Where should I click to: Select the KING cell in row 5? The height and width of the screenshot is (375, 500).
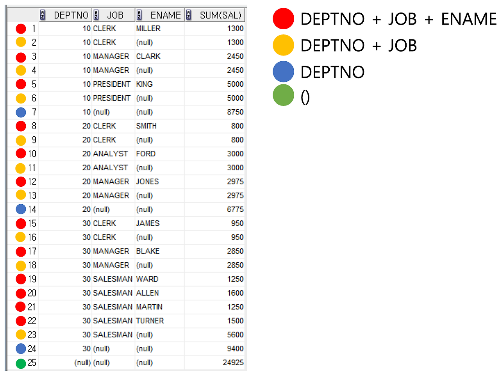(x=144, y=84)
